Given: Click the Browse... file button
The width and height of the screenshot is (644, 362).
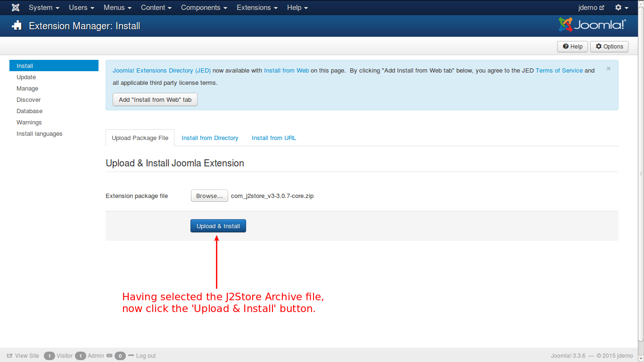Looking at the screenshot, I should click(209, 196).
